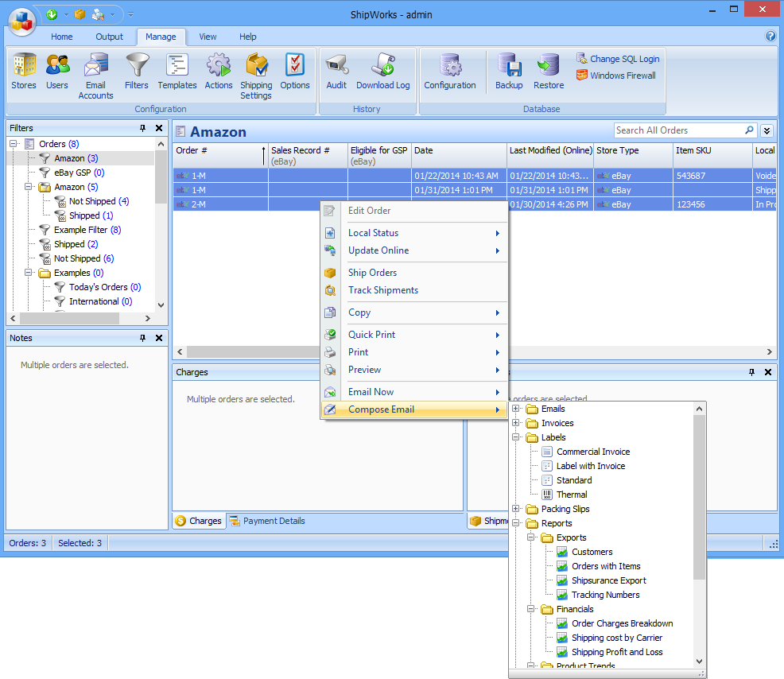This screenshot has height=679, width=784.
Task: Switch to the View ribbon tab
Action: tap(208, 37)
